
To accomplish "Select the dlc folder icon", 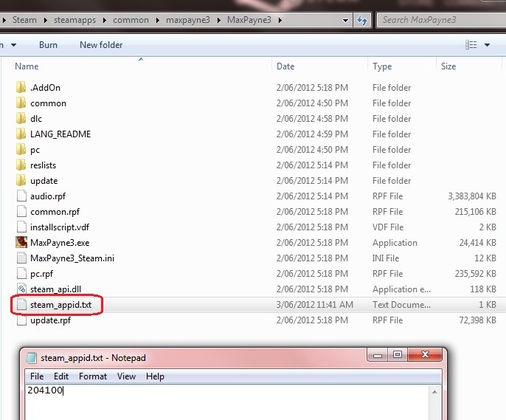I will tap(21, 119).
